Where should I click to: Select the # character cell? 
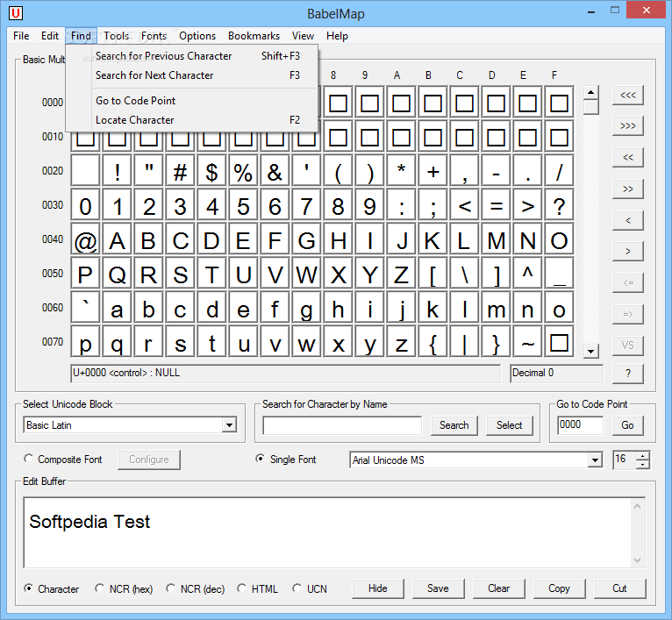pos(180,172)
